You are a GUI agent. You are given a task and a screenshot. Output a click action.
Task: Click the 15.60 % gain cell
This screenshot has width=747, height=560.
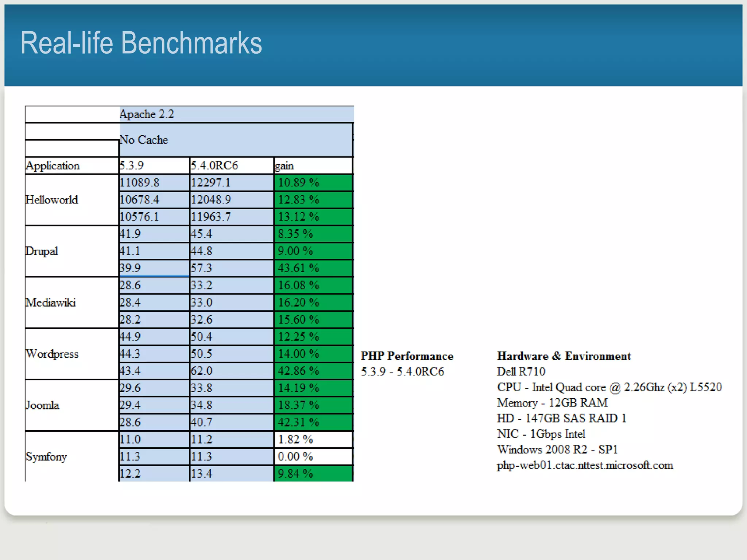tap(313, 320)
